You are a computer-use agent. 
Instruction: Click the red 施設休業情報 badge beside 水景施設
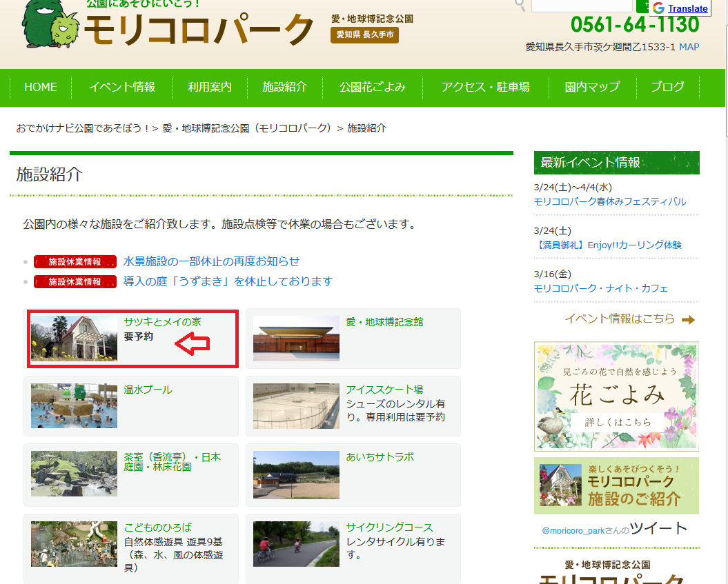click(75, 261)
